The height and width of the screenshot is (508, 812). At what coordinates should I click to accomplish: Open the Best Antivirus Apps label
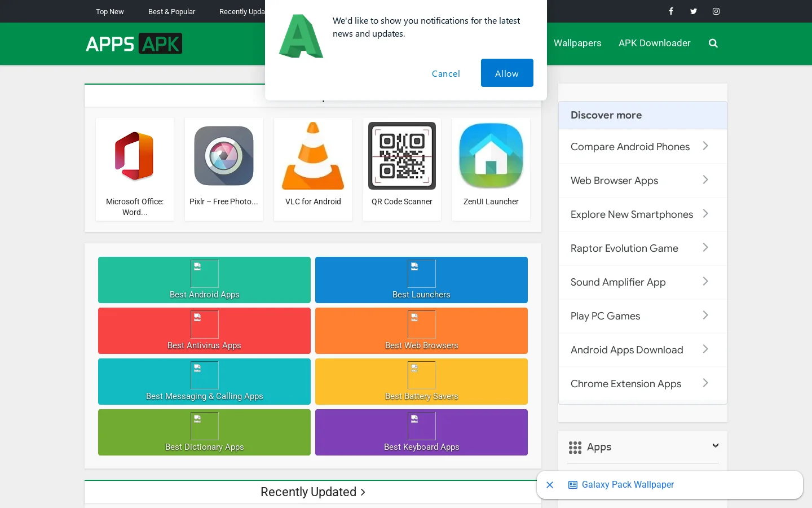pyautogui.click(x=204, y=345)
